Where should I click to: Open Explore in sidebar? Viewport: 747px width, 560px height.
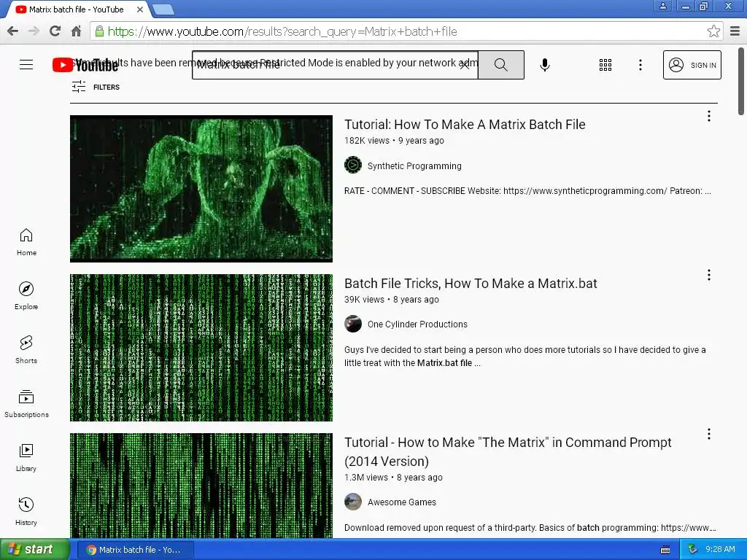[x=26, y=296]
